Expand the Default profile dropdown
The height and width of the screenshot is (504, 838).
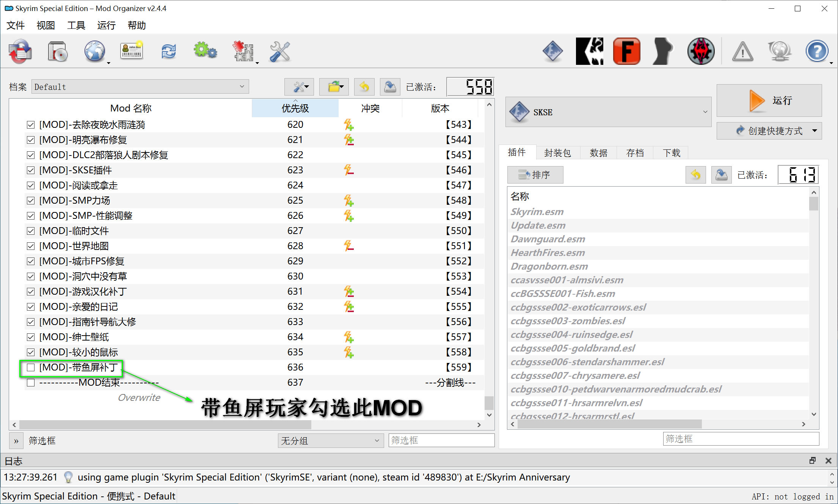click(140, 86)
